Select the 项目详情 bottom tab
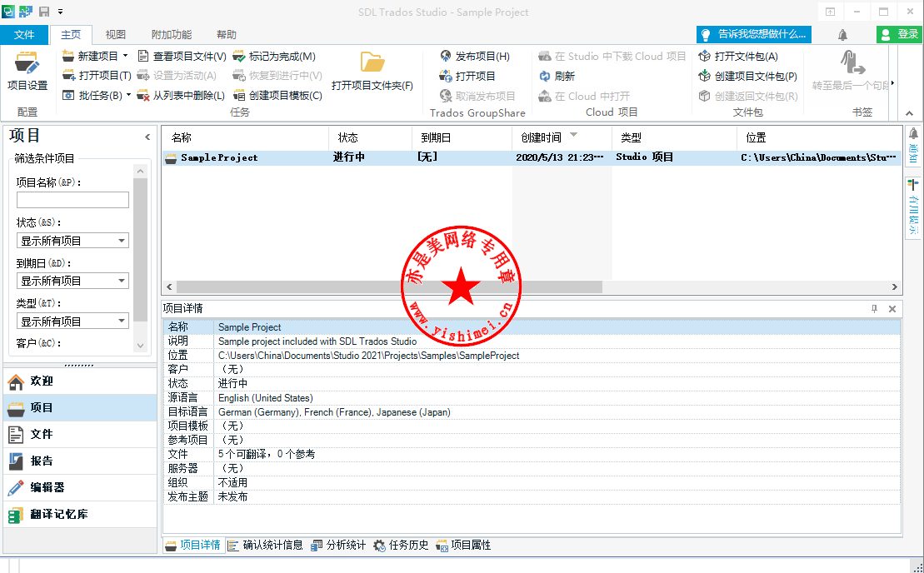 [193, 546]
